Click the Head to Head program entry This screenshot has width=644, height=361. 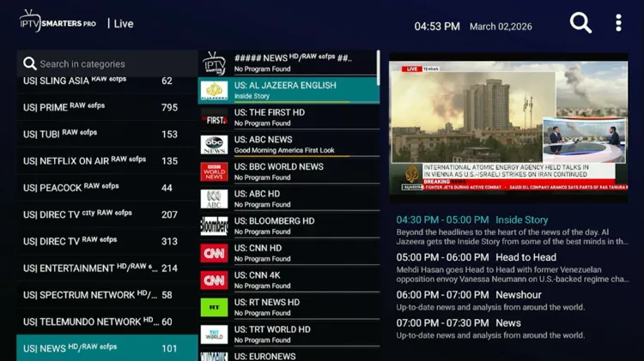512,268
